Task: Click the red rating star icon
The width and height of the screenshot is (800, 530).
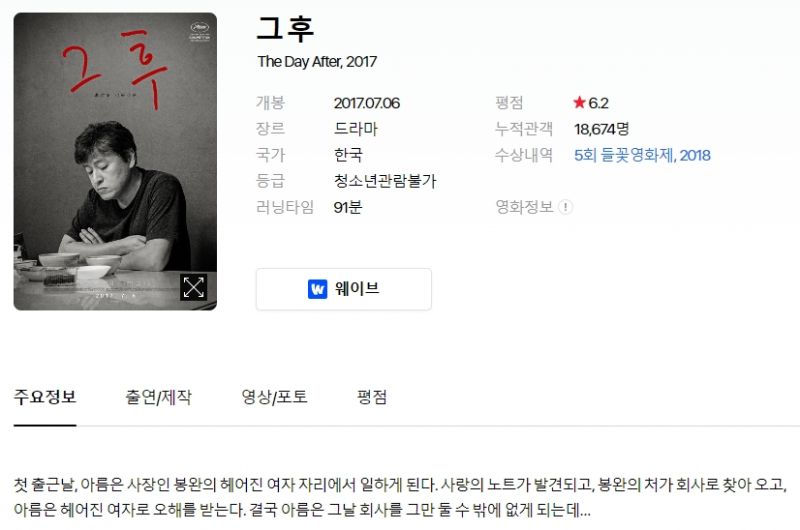Action: [579, 103]
